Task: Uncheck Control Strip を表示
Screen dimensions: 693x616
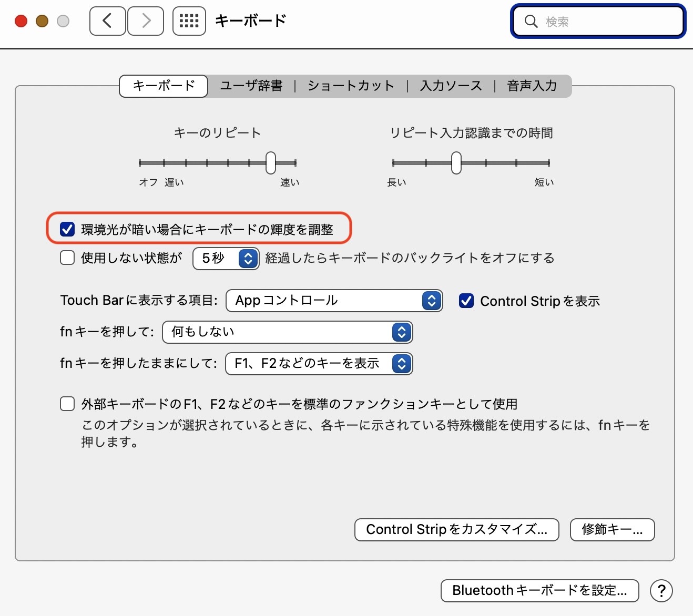Action: point(466,301)
